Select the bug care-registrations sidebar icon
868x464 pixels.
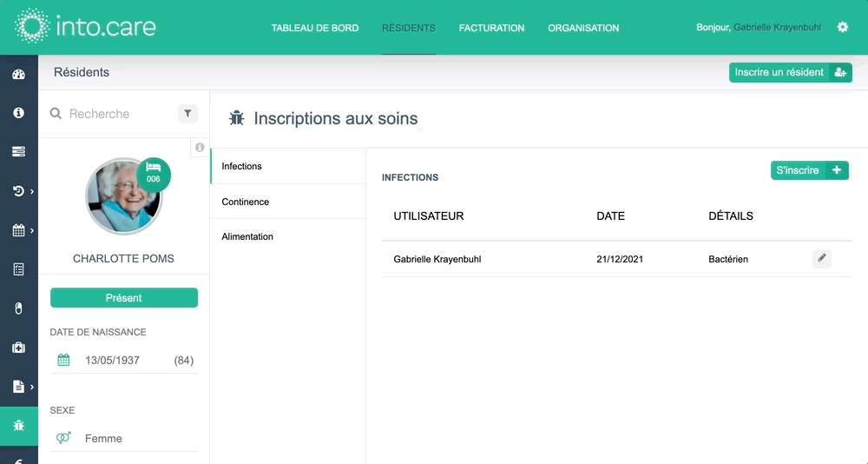[19, 426]
